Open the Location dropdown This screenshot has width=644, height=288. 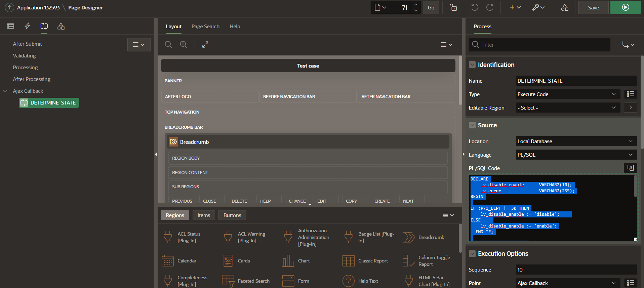(x=576, y=141)
